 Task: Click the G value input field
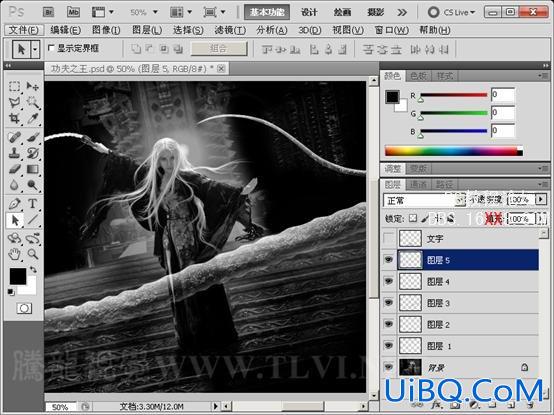503,113
